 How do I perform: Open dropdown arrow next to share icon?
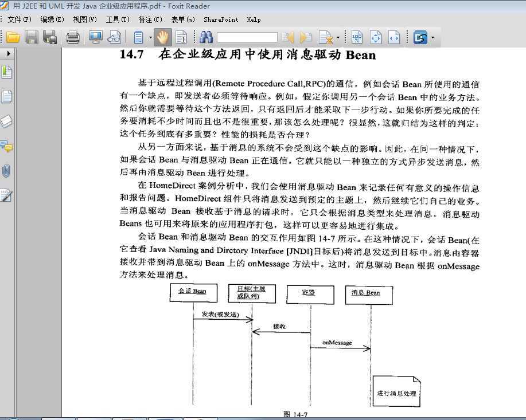click(x=433, y=38)
